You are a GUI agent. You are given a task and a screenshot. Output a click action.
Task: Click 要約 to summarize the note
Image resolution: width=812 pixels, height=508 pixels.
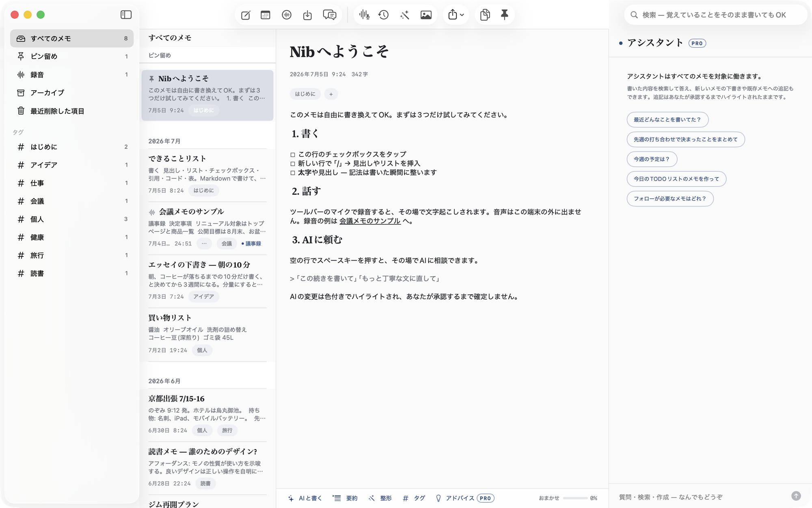point(345,498)
